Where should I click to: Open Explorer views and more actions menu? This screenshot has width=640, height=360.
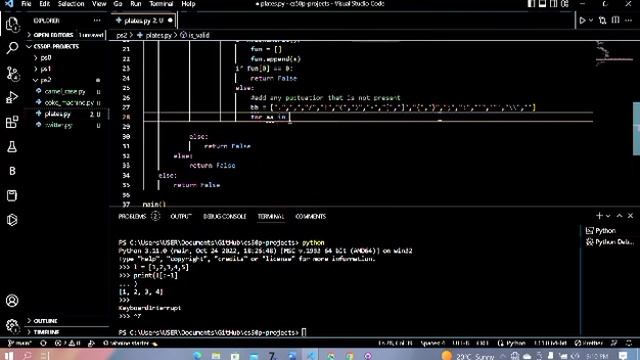coord(97,20)
